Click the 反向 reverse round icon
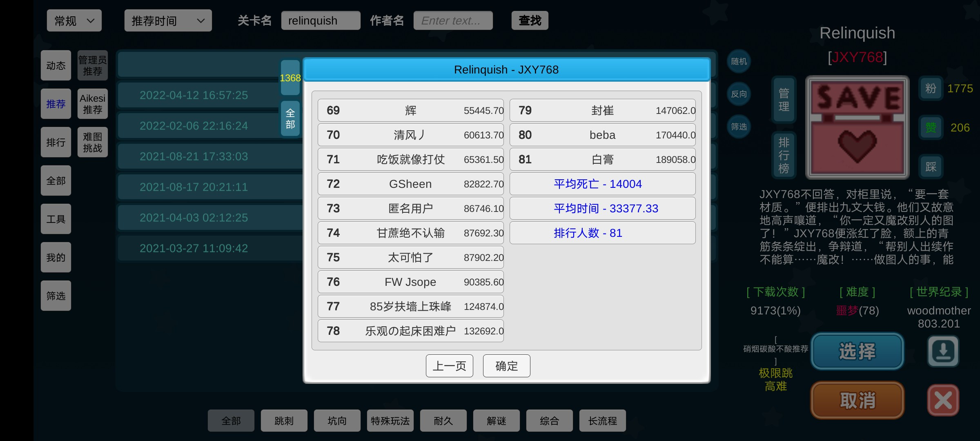Screen dimensions: 980x441 (739, 94)
